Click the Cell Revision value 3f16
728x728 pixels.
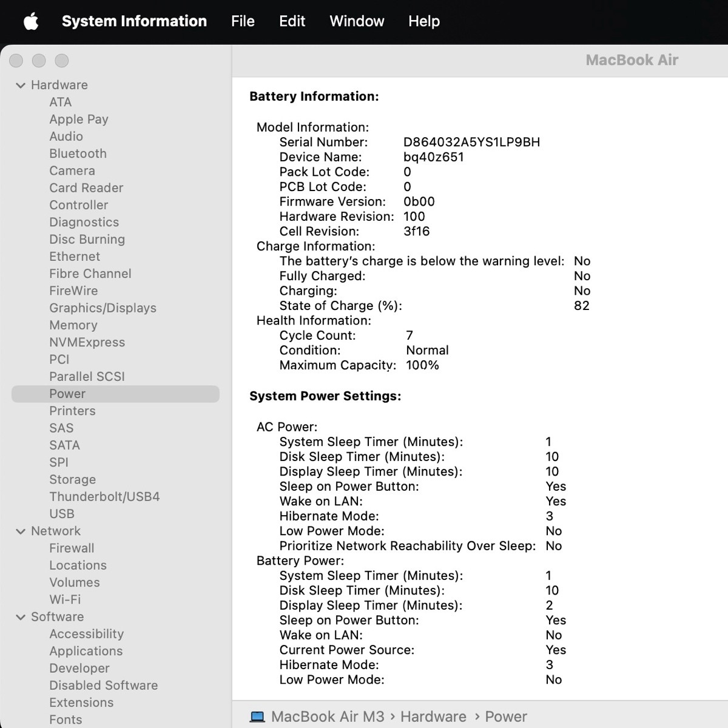coord(417,232)
